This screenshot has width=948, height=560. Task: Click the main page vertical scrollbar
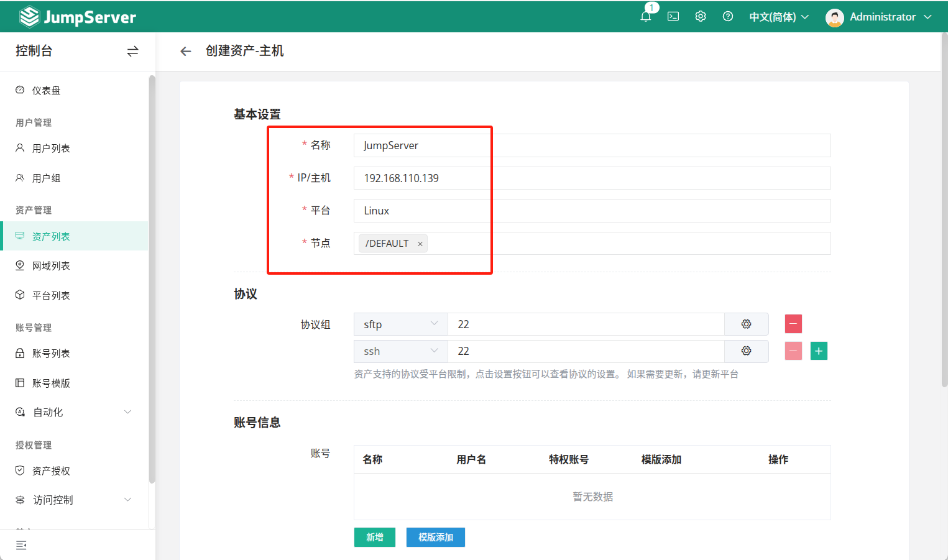point(944,211)
